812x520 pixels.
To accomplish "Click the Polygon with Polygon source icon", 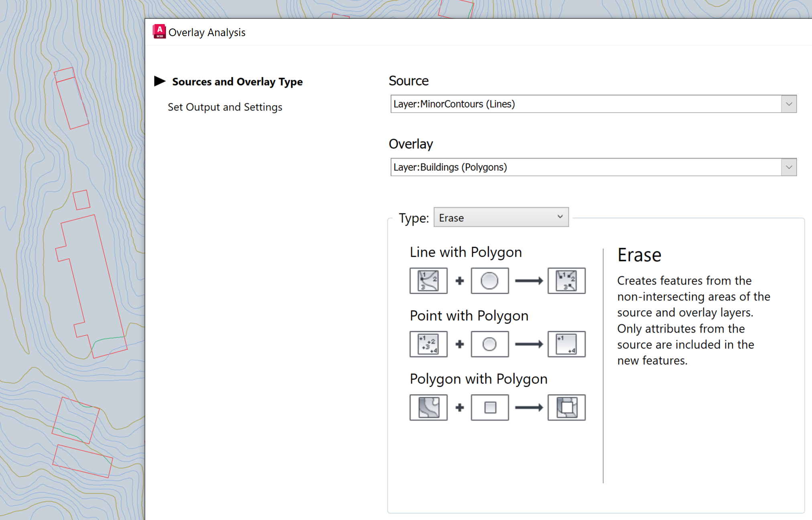I will pyautogui.click(x=428, y=408).
